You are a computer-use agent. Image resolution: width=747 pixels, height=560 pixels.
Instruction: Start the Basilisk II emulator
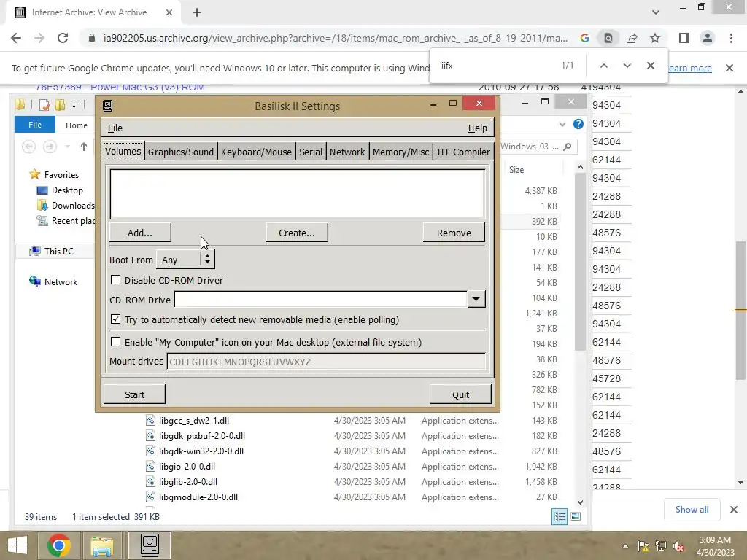pos(134,394)
